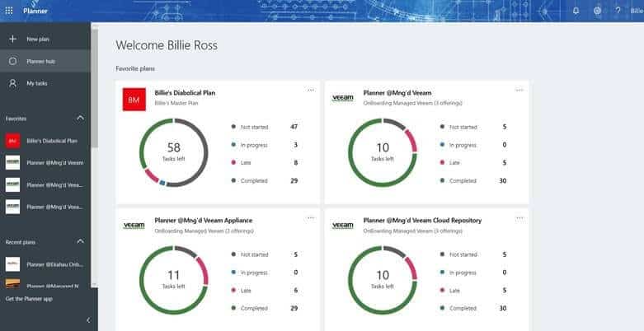This screenshot has width=644, height=331.
Task: Click 'Late' legend on Veeam Appliance card
Action: pyautogui.click(x=246, y=291)
